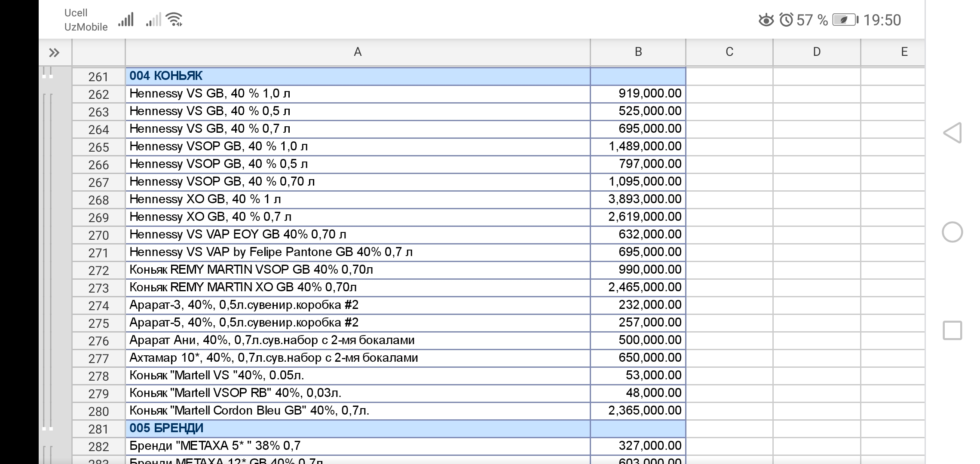Tap the alarm clock status icon
This screenshot has width=980, height=464.
[786, 20]
